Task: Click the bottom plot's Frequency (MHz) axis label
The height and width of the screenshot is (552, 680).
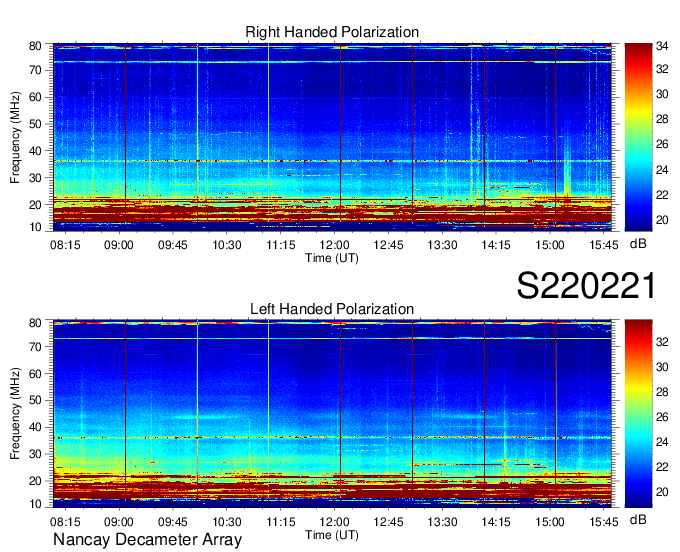Action: (15, 414)
